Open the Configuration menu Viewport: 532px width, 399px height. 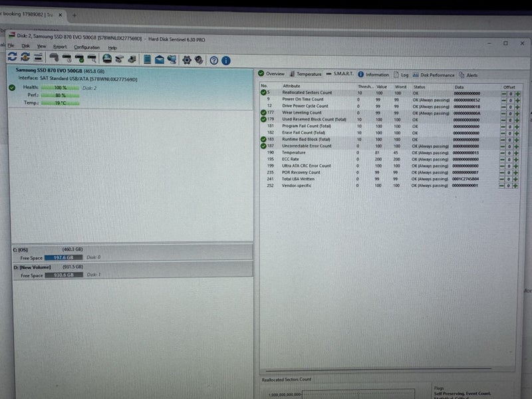click(87, 47)
